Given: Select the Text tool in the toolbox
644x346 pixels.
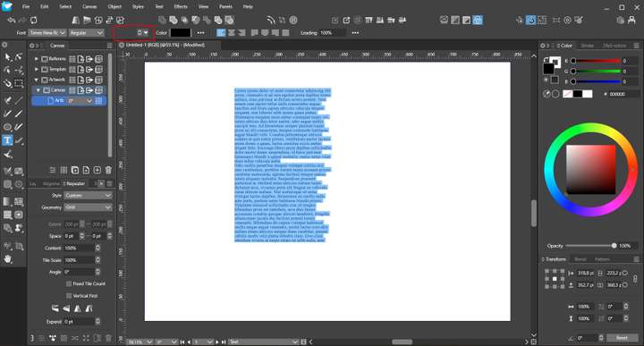Looking at the screenshot, I should (x=7, y=140).
